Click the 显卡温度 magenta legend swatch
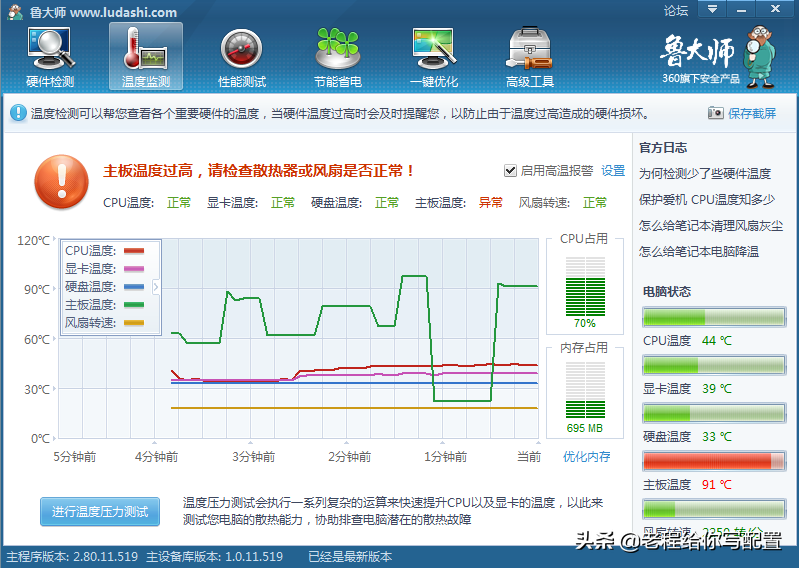The image size is (799, 568). (134, 268)
